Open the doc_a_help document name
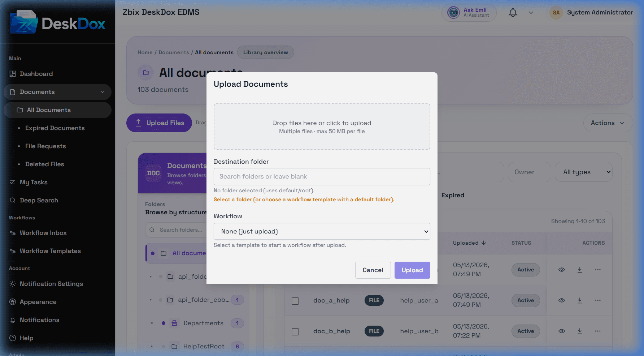 (x=331, y=300)
